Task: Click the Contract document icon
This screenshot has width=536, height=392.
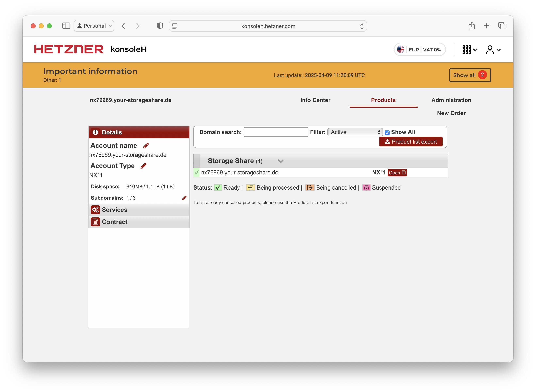Action: click(95, 222)
